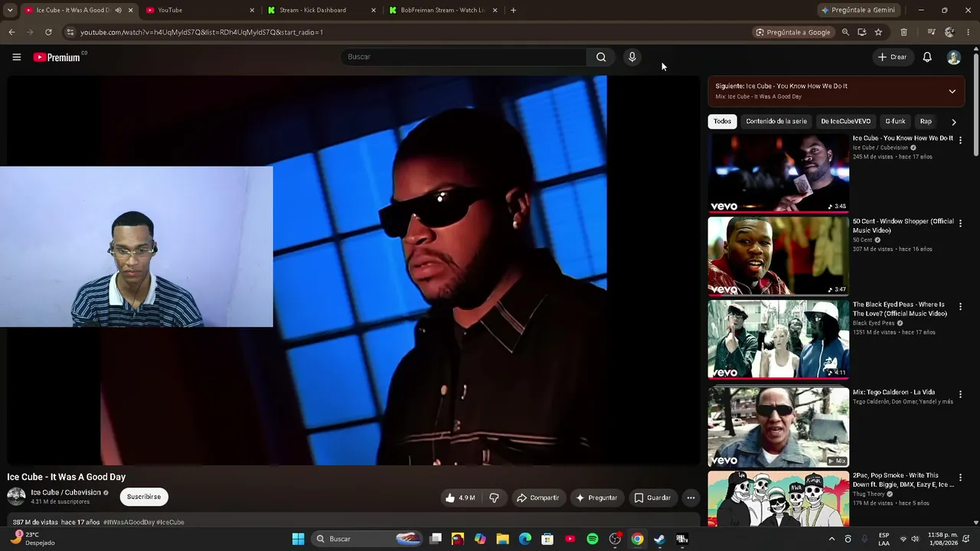Click the YouTube search magnifier button
The width and height of the screenshot is (980, 551).
coord(601,57)
